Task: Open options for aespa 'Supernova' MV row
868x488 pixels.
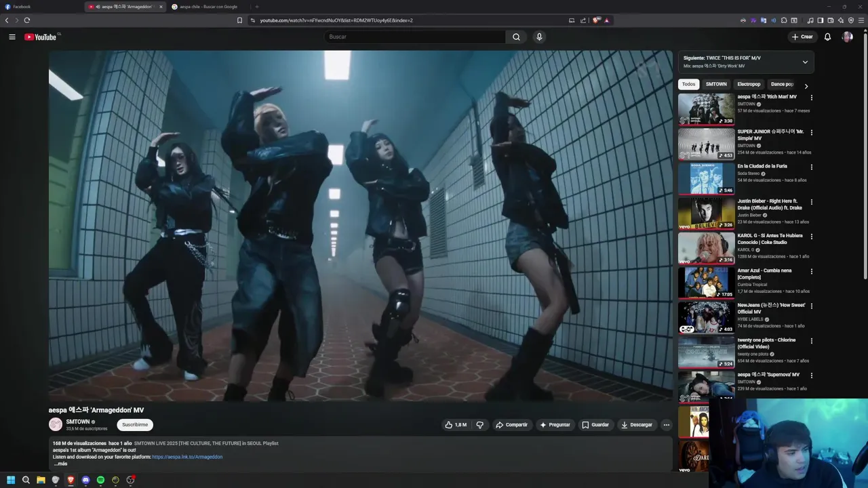Action: coord(811,375)
